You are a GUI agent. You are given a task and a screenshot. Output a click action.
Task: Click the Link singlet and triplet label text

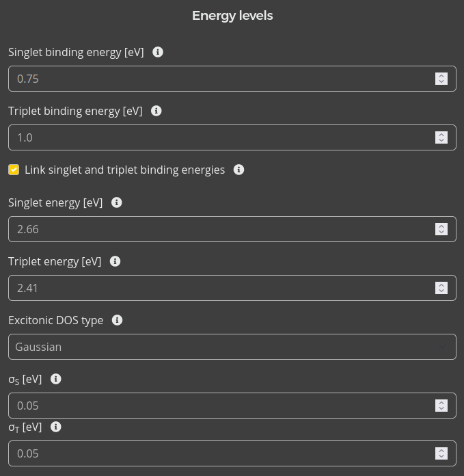[124, 170]
